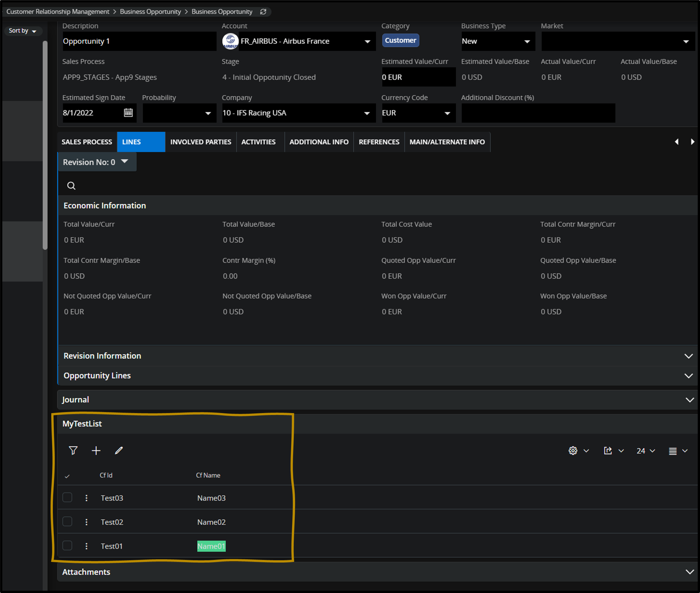Open search in the Lines section
The height and width of the screenshot is (593, 700).
[71, 185]
